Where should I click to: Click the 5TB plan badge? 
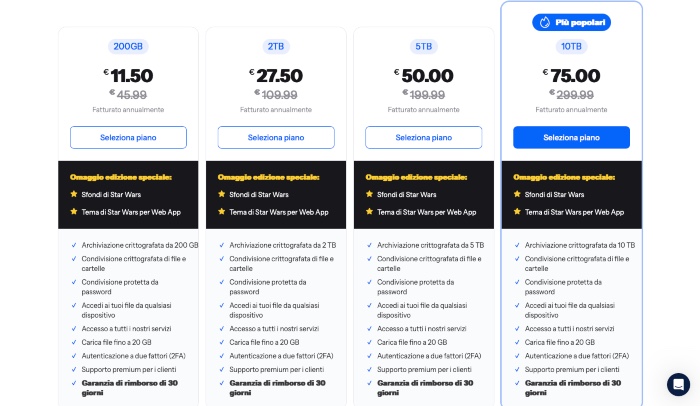click(x=424, y=46)
